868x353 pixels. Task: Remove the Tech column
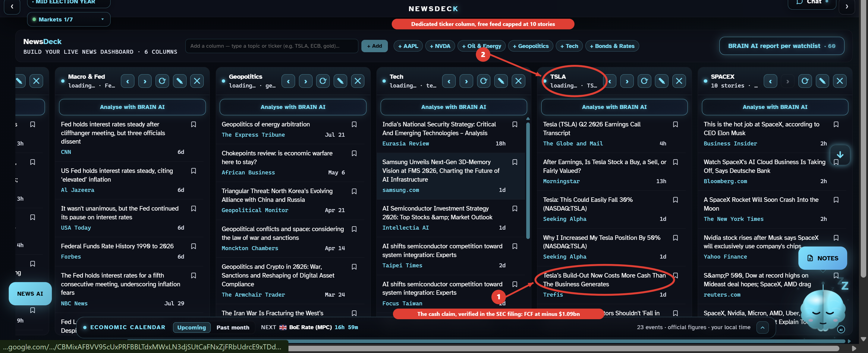tap(519, 81)
